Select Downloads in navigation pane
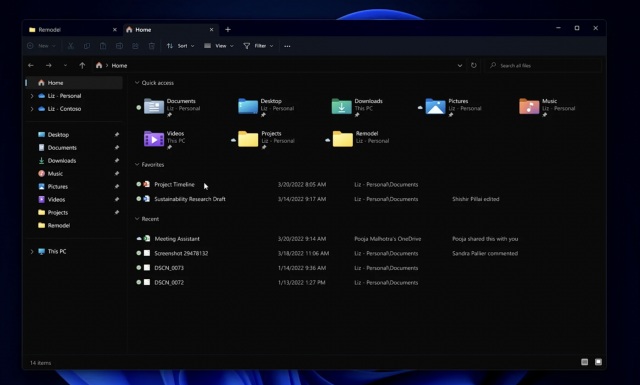This screenshot has height=385, width=640. pyautogui.click(x=74, y=161)
